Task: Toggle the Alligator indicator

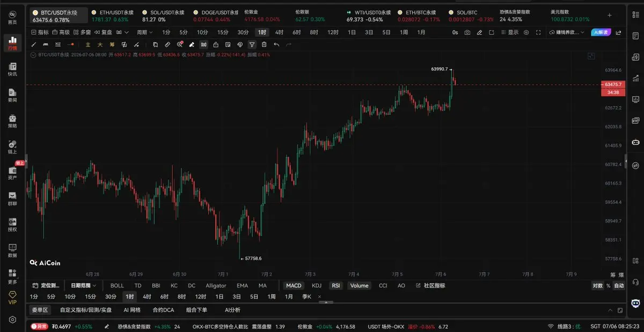Action: tap(216, 286)
